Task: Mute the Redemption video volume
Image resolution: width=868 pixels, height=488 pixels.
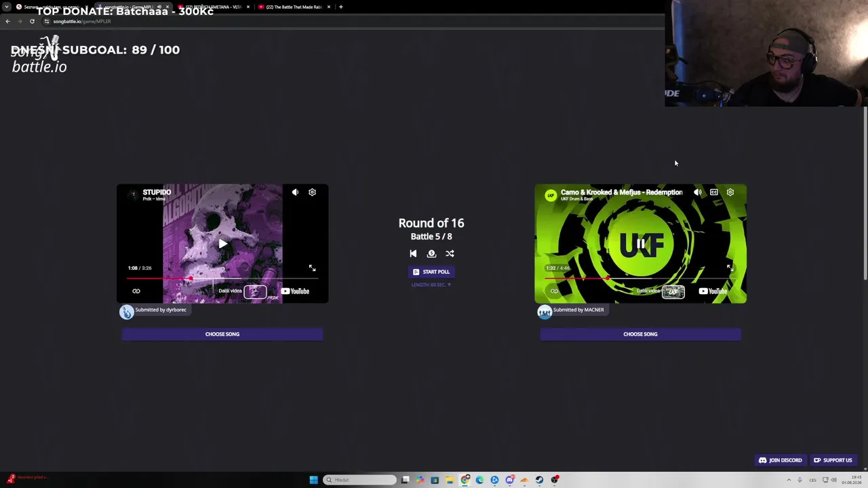Action: pyautogui.click(x=698, y=192)
